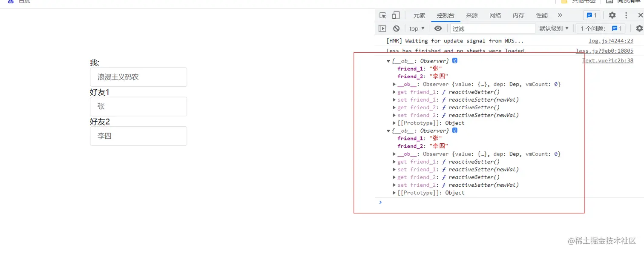The height and width of the screenshot is (253, 644).
Task: Expand __ob__ in the second logged object
Action: coord(394,154)
